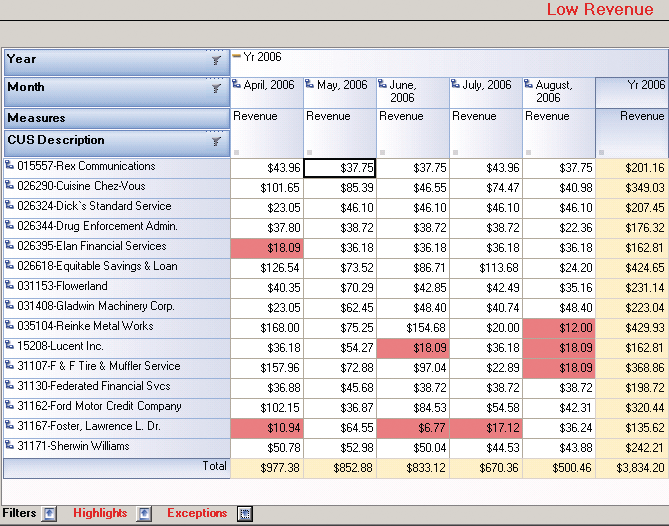Select highlighted $18.09 cell for Elan Financial

click(266, 247)
